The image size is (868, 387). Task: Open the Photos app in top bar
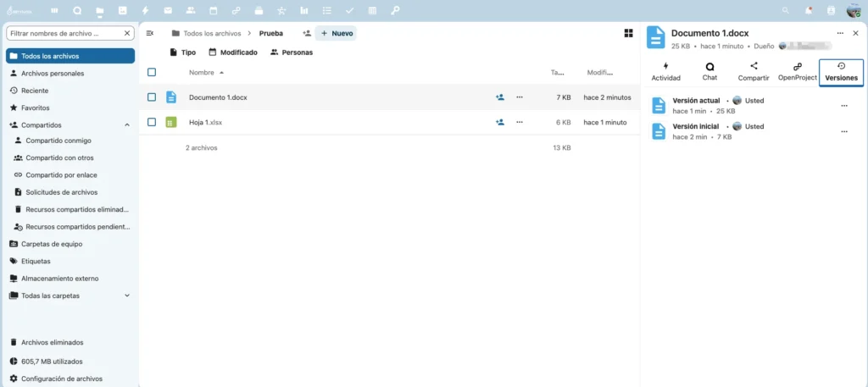tap(122, 10)
